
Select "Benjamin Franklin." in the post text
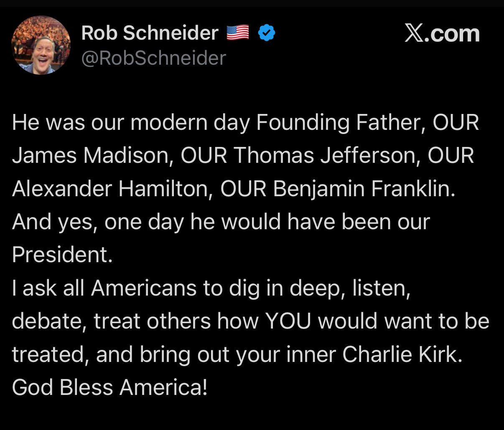(x=364, y=189)
